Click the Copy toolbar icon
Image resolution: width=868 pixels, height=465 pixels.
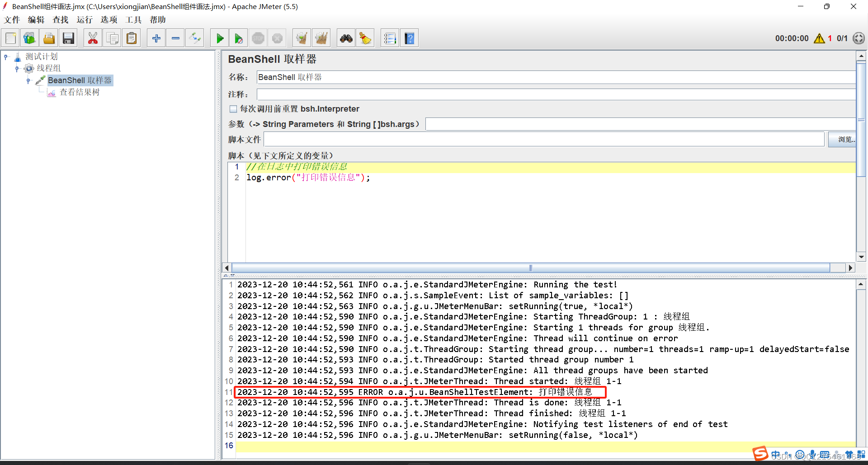[x=112, y=38]
